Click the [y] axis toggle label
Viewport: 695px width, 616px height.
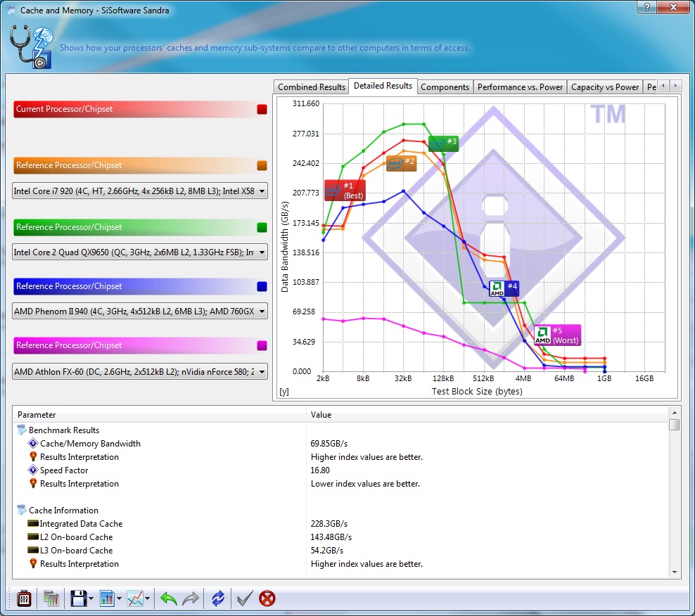click(284, 392)
